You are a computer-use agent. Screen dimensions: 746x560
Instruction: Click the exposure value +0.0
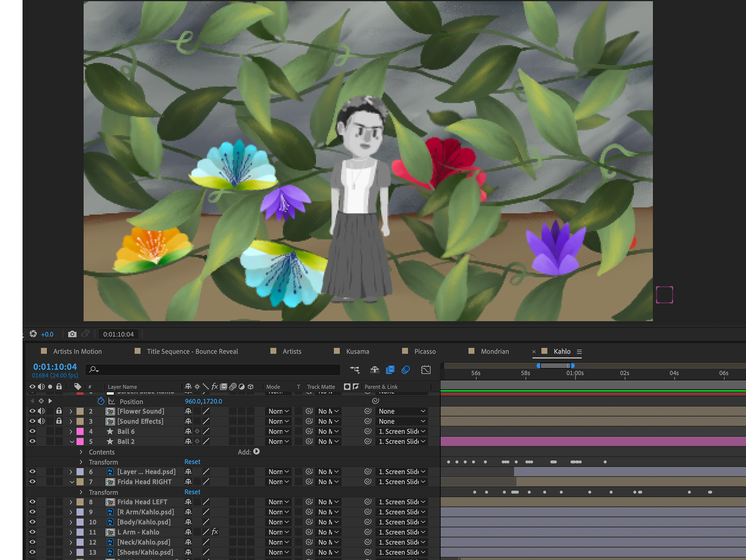47,334
